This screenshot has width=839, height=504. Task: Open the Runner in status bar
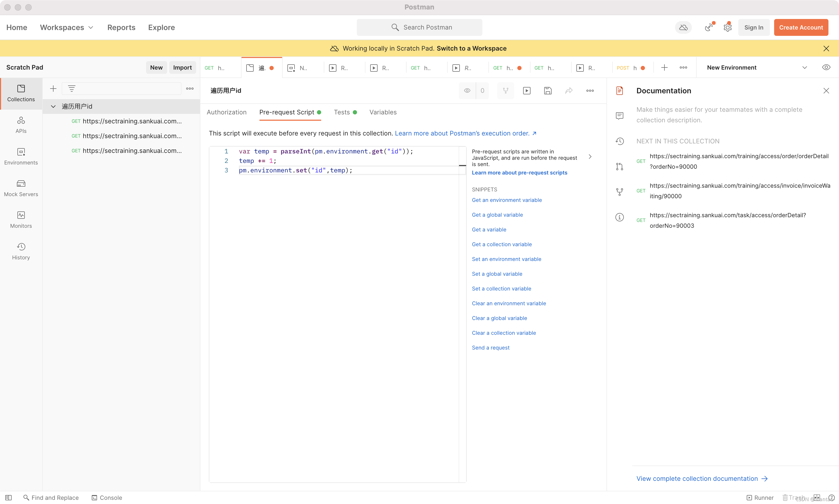click(x=760, y=498)
